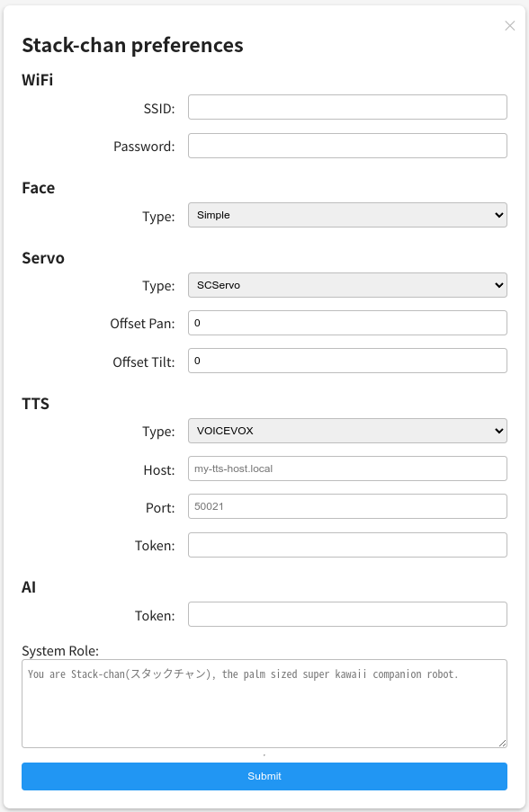Screen dimensions: 529x812
Task: Open the Face Type dropdown
Action: (347, 215)
